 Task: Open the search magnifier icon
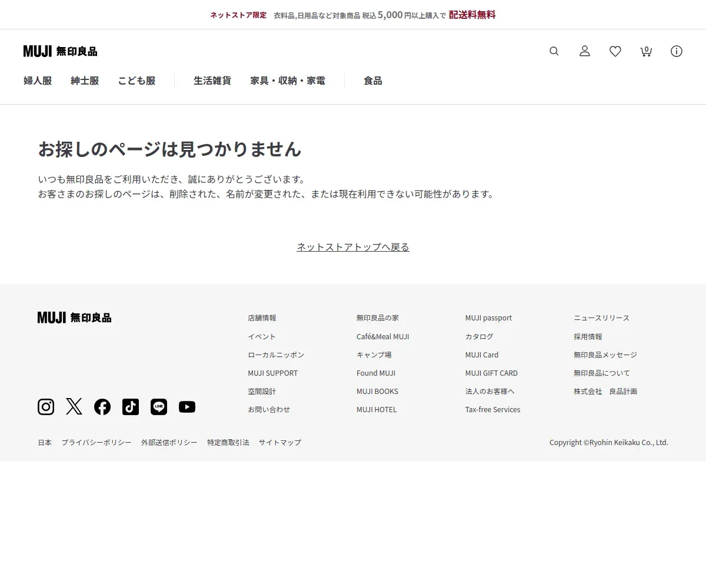pyautogui.click(x=554, y=51)
